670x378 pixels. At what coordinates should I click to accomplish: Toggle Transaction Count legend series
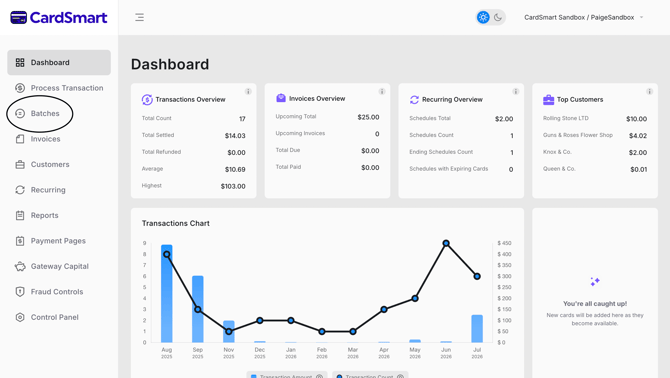pyautogui.click(x=370, y=376)
